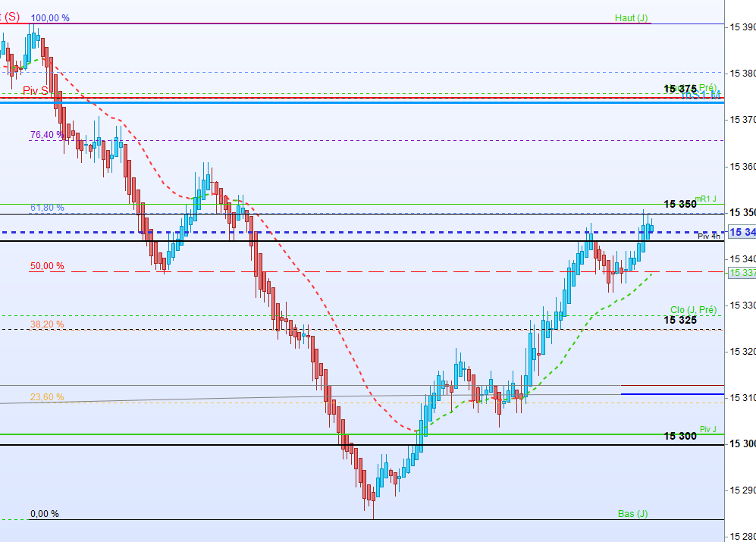756x542 pixels.
Task: Select the 61,80 % Fibonacci label
Action: (x=47, y=208)
